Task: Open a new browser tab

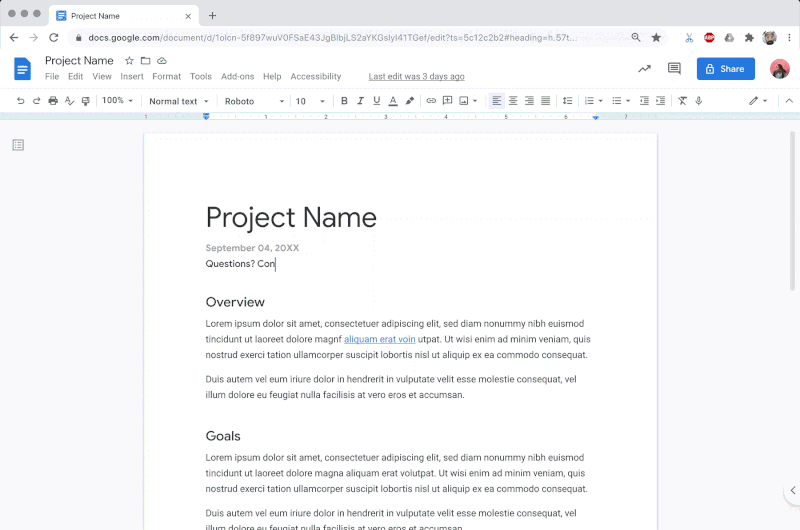Action: [212, 16]
